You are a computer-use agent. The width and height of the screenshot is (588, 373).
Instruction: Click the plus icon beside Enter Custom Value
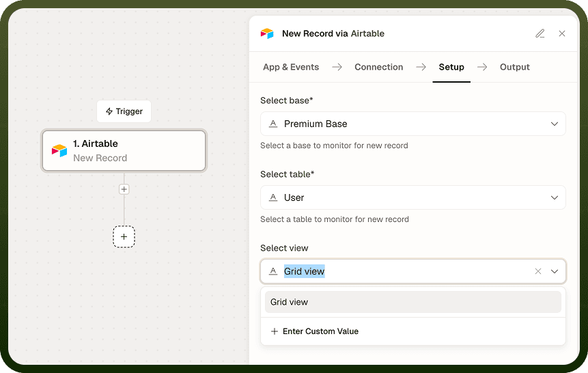point(275,331)
